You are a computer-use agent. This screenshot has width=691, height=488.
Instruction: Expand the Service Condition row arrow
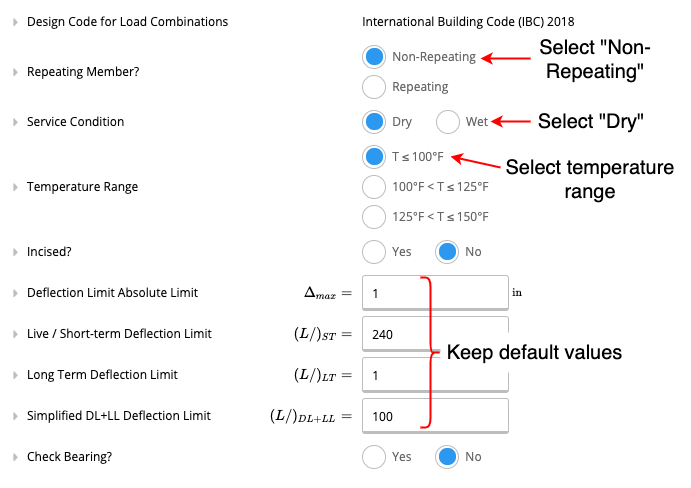(x=15, y=122)
